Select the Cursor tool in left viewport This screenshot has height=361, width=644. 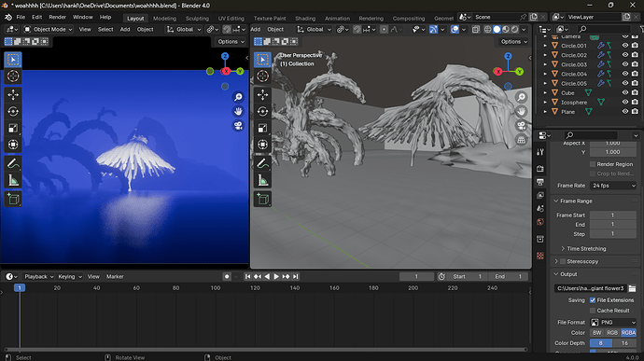pyautogui.click(x=13, y=76)
